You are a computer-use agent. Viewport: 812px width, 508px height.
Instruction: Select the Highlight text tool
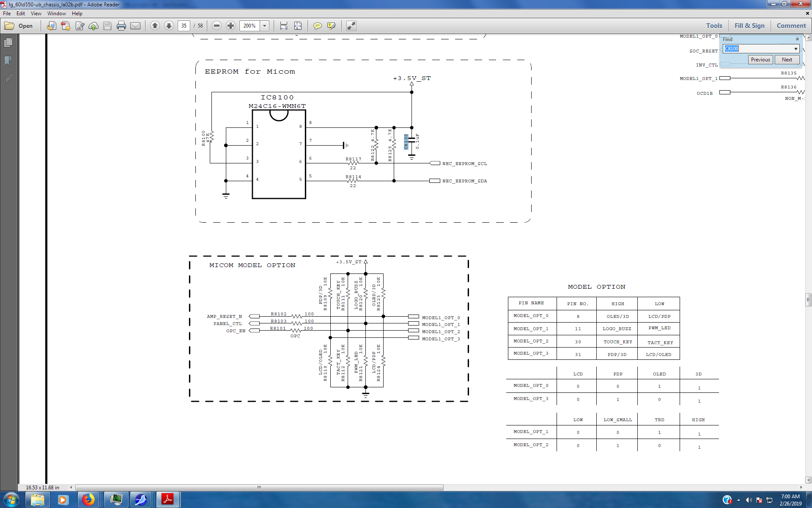point(332,26)
